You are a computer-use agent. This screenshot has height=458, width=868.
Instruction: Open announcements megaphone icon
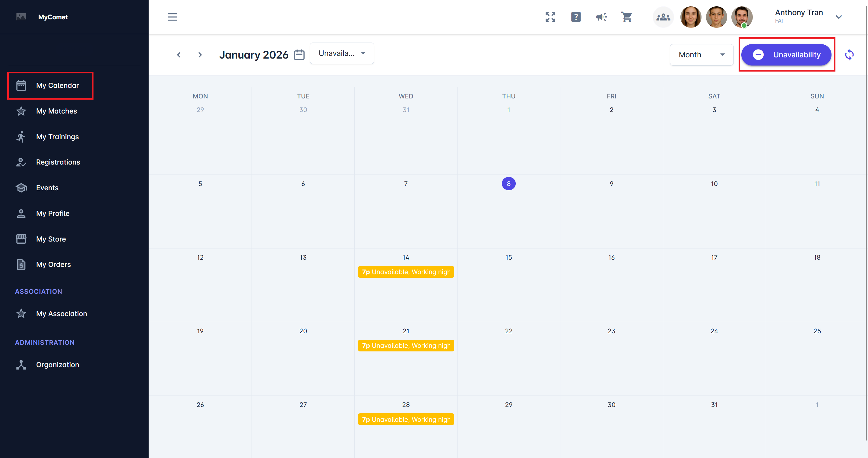tap(601, 17)
